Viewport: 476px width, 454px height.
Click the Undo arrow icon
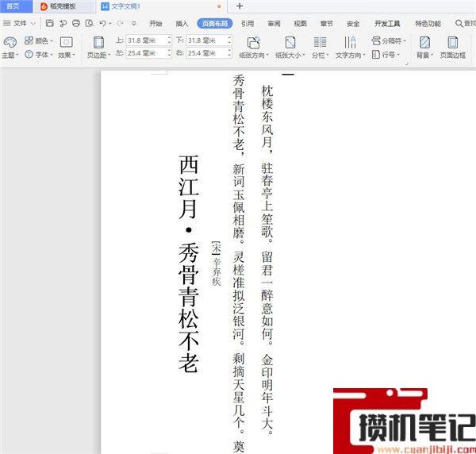(103, 23)
